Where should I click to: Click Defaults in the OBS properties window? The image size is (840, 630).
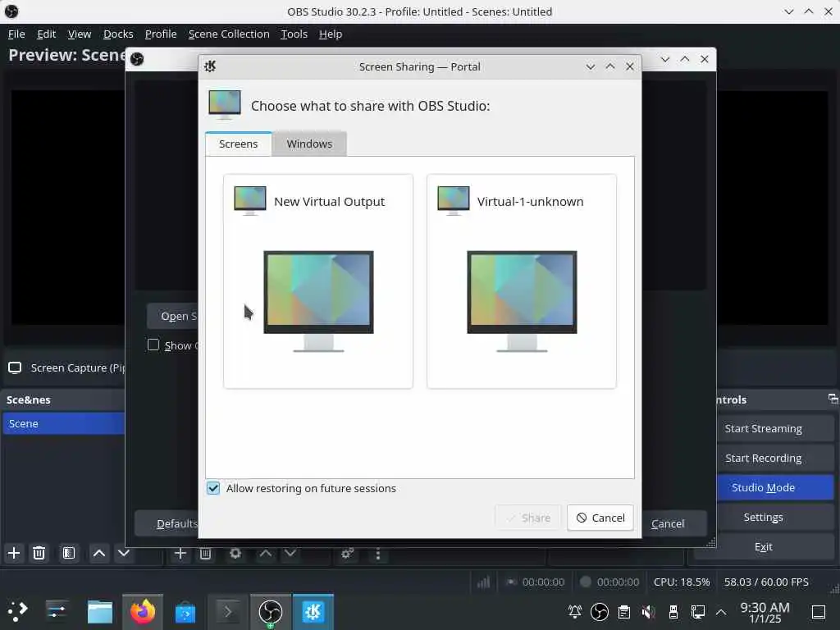166,523
